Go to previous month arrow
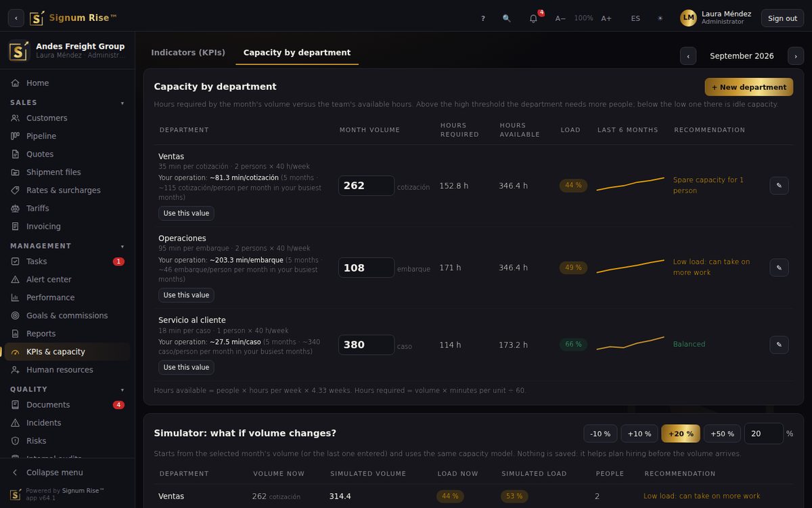The image size is (812, 508). (688, 56)
